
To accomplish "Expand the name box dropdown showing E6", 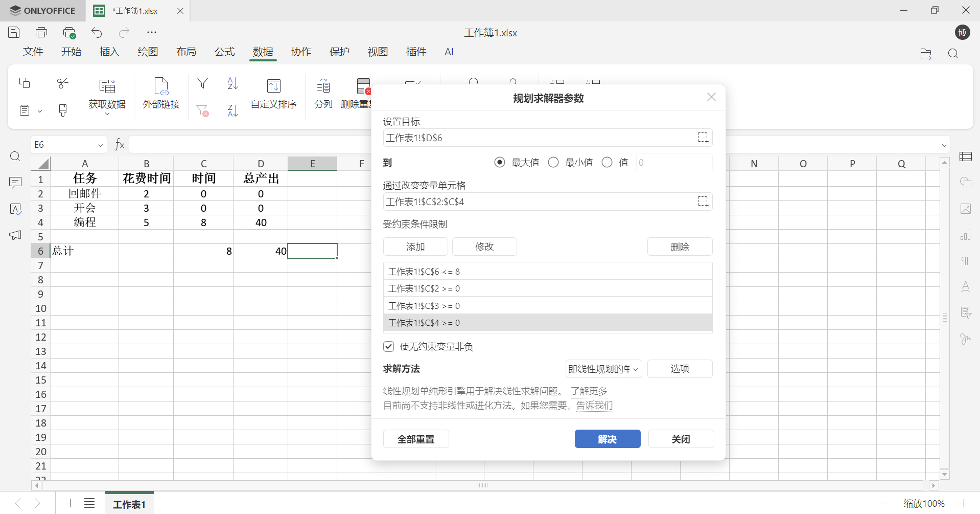I will [100, 145].
